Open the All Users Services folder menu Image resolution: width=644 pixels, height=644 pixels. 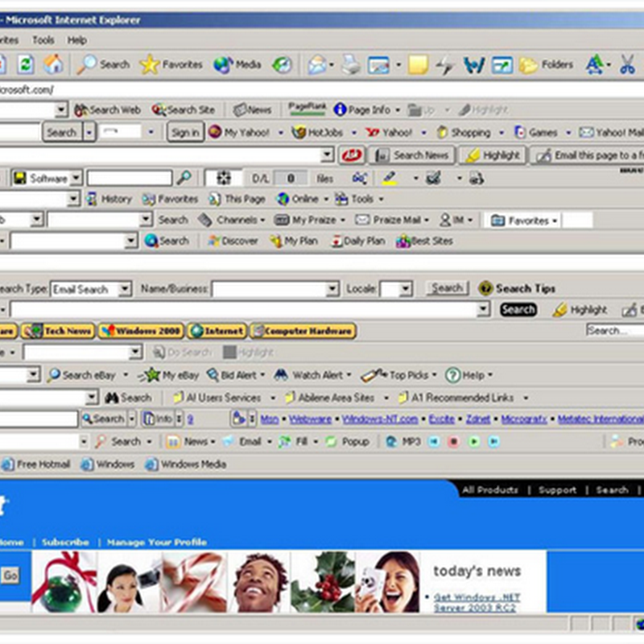224,398
